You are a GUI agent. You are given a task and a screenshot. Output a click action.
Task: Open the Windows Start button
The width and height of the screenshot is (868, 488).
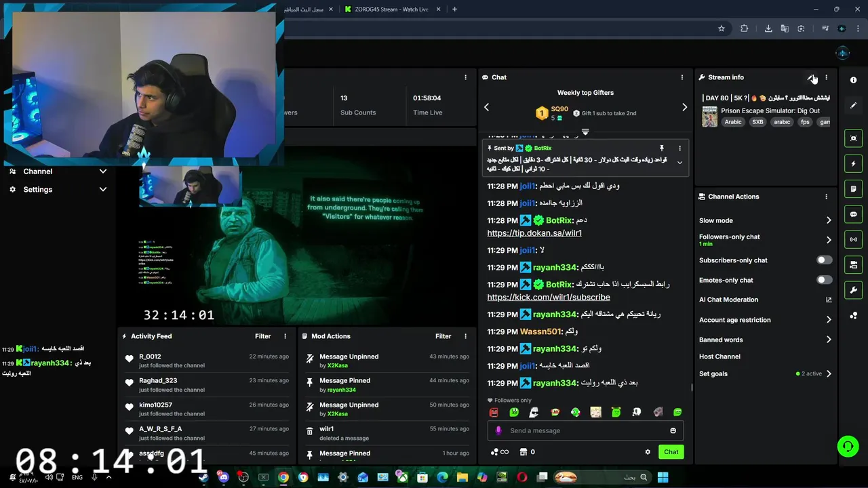click(663, 477)
